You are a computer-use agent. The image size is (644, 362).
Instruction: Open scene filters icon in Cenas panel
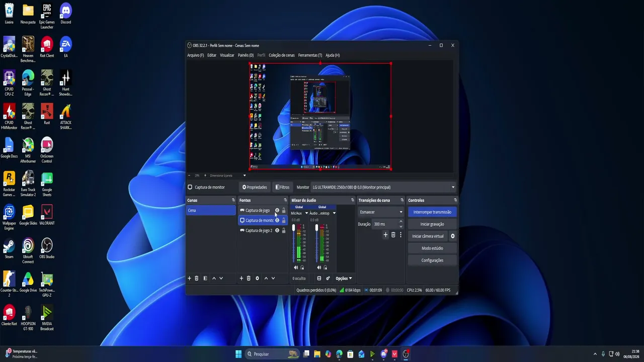click(205, 278)
